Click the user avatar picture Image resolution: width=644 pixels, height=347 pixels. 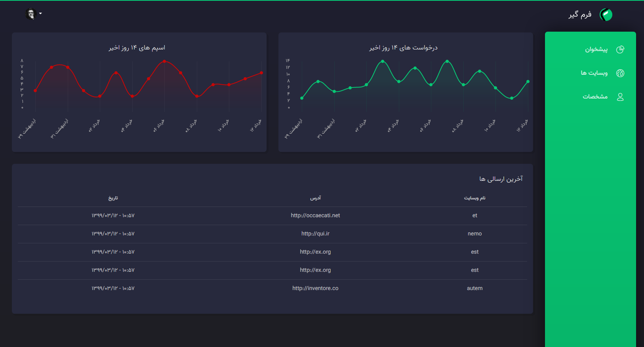coord(31,14)
